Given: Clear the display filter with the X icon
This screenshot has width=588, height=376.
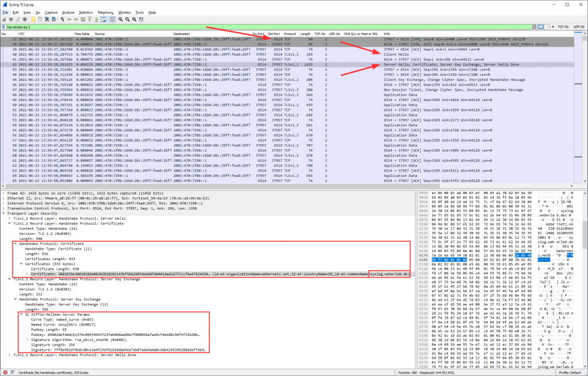Looking at the screenshot, I should pos(533,26).
